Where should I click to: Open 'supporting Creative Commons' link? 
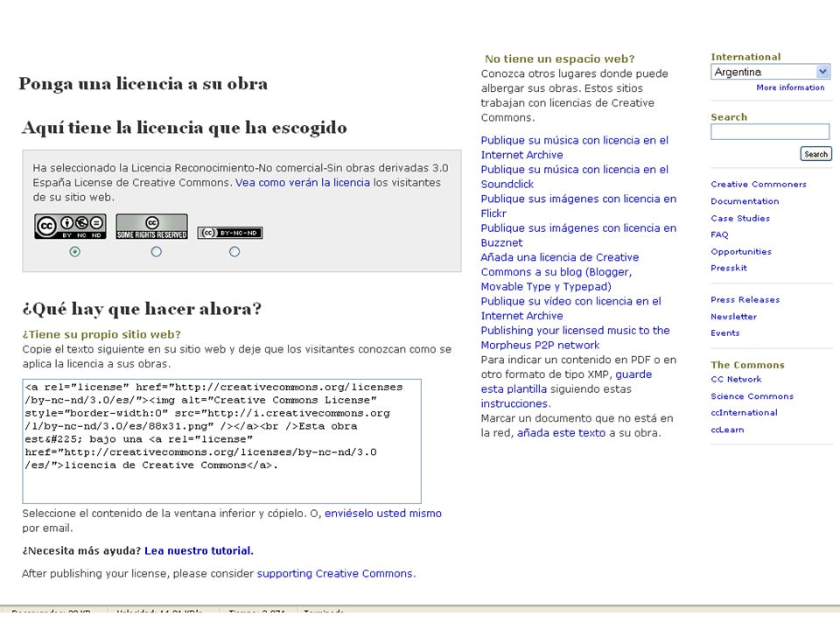coord(335,574)
